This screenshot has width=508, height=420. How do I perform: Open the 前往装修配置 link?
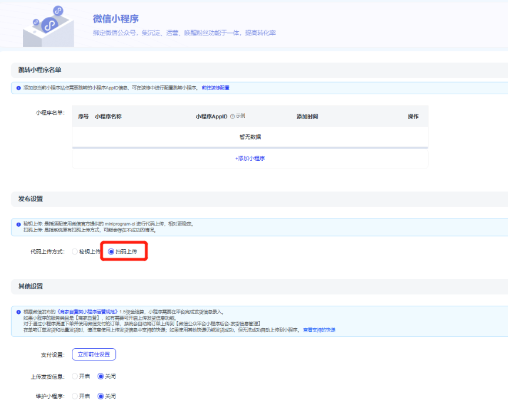point(215,88)
